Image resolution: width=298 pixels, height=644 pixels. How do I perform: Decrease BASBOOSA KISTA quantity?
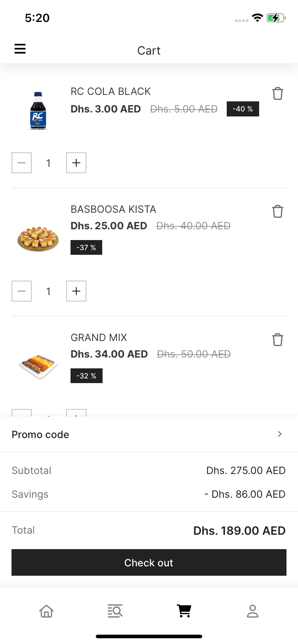[x=22, y=291]
